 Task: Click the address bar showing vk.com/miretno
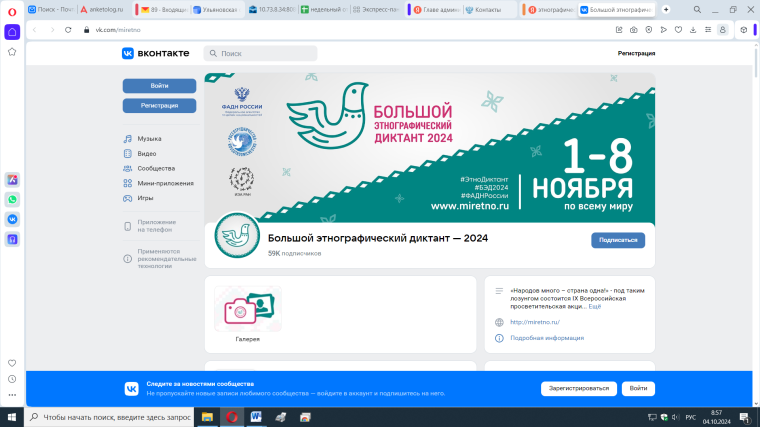point(118,30)
